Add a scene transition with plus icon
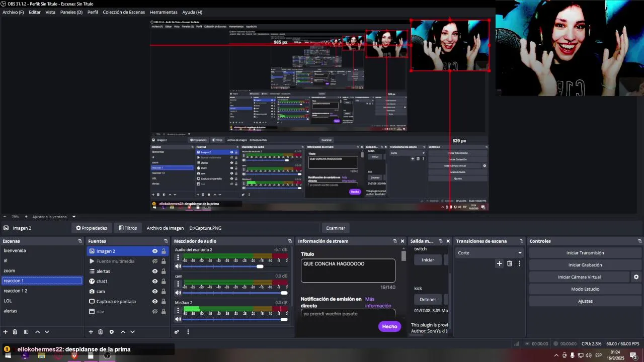 click(499, 263)
